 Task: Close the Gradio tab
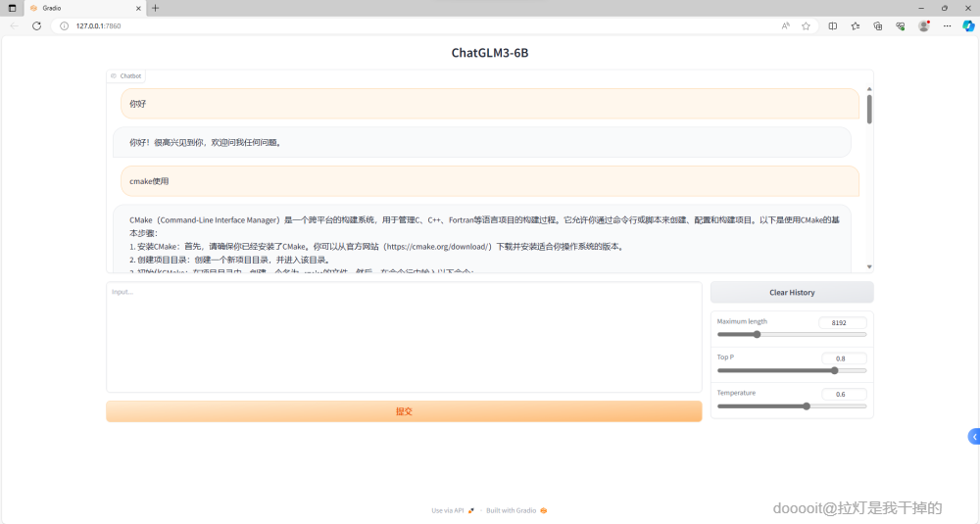pyautogui.click(x=138, y=8)
